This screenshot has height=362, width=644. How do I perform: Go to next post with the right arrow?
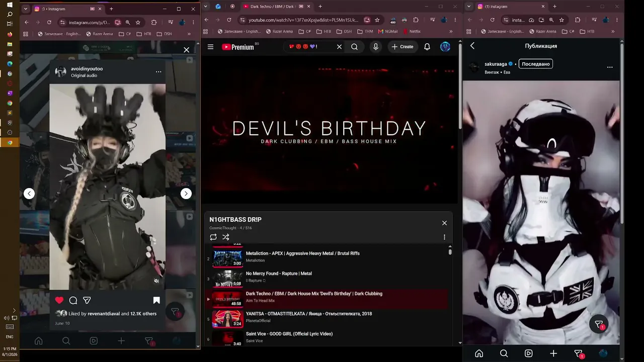click(x=186, y=194)
